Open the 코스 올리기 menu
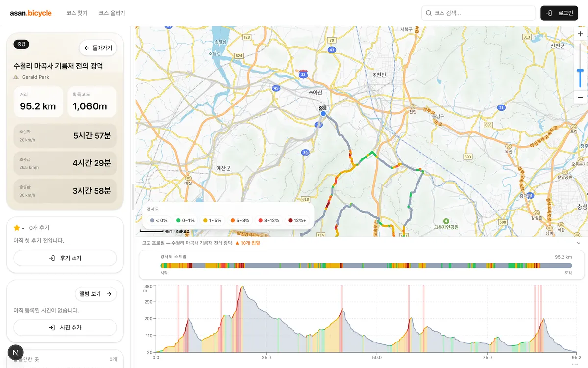 [112, 13]
